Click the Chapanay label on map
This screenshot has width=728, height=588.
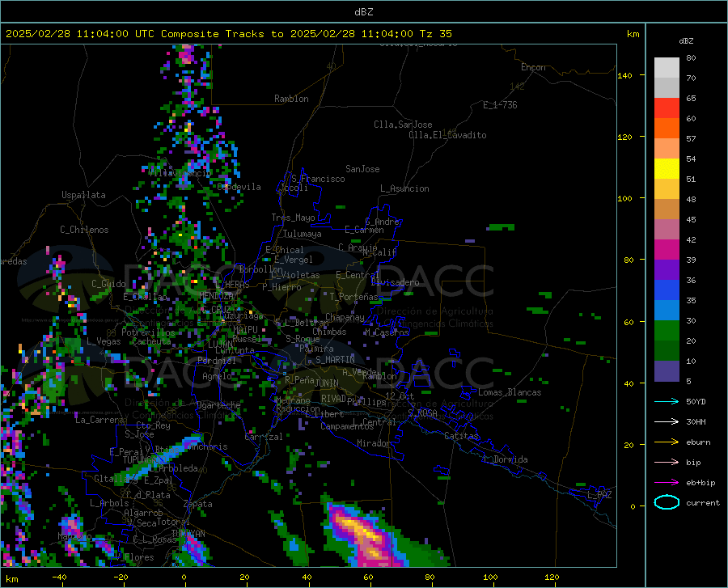[x=345, y=317]
